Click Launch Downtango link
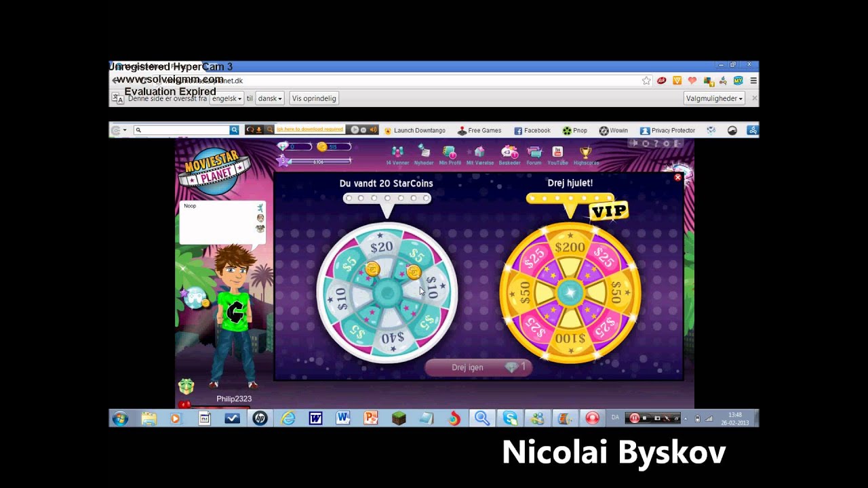868x488 pixels. tap(414, 130)
